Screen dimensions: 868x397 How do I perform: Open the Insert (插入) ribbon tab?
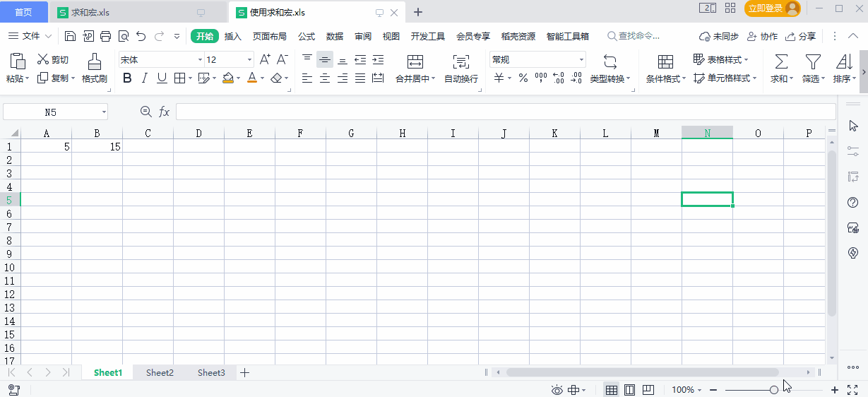pos(233,37)
